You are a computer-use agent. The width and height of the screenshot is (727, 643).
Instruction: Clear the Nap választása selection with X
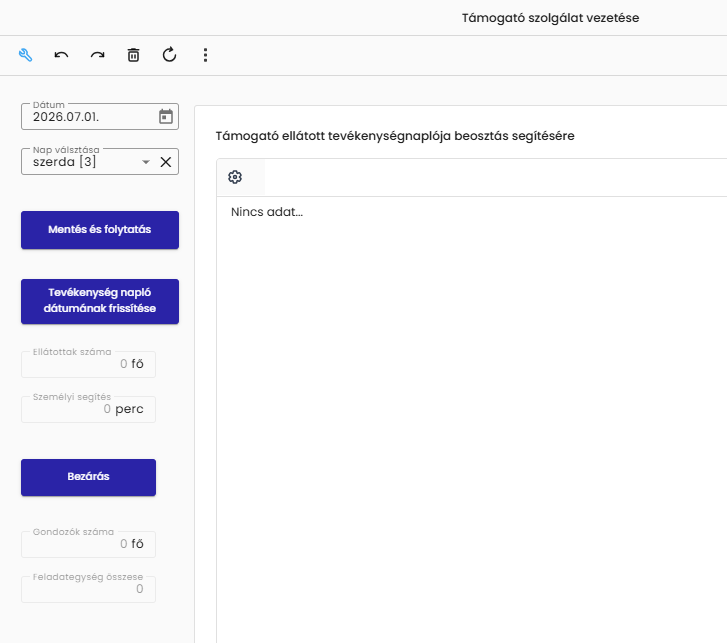166,162
